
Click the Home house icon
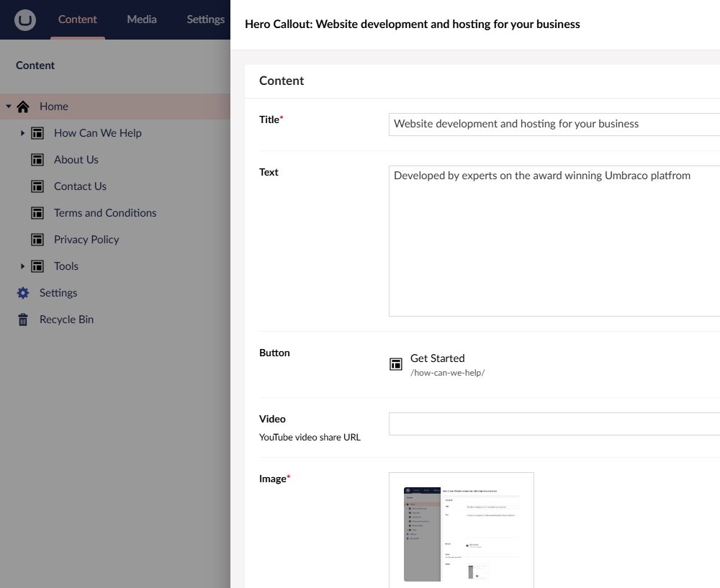(23, 107)
